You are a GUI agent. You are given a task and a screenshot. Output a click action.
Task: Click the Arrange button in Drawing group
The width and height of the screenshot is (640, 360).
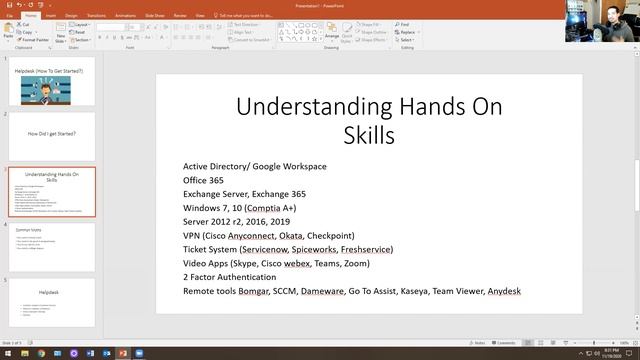(x=332, y=31)
